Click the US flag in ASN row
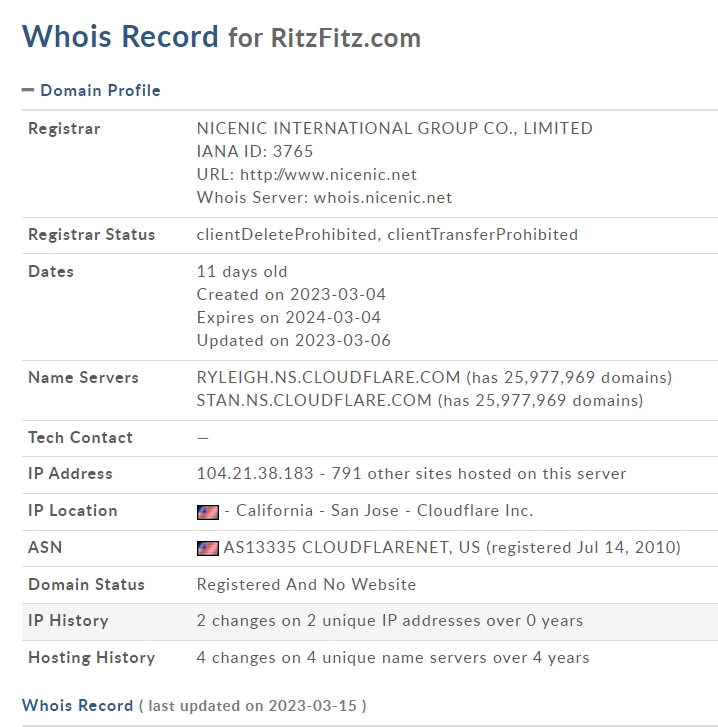Image resolution: width=718 pixels, height=727 pixels. coord(208,548)
